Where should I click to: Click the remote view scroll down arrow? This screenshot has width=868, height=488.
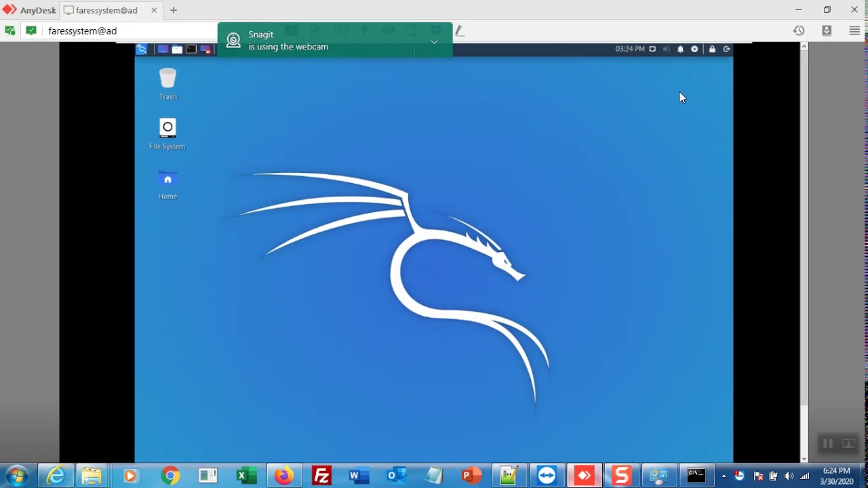(804, 458)
